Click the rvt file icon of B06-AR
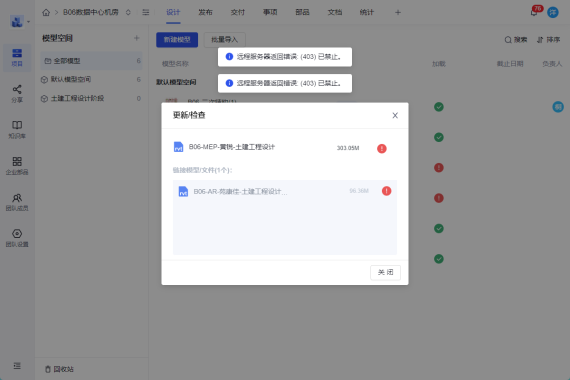 click(183, 191)
